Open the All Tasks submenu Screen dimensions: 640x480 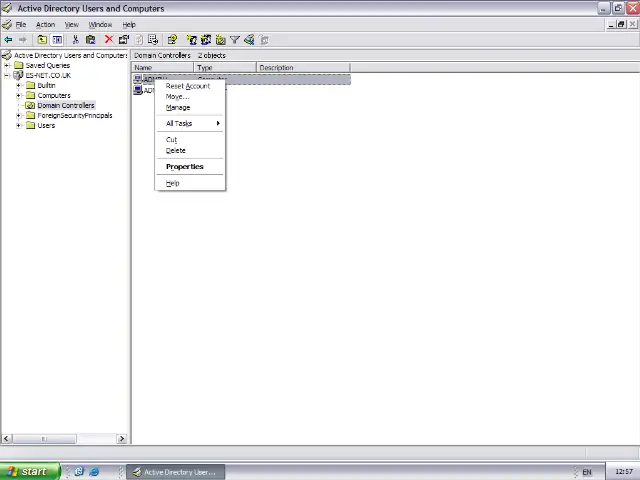pos(190,123)
